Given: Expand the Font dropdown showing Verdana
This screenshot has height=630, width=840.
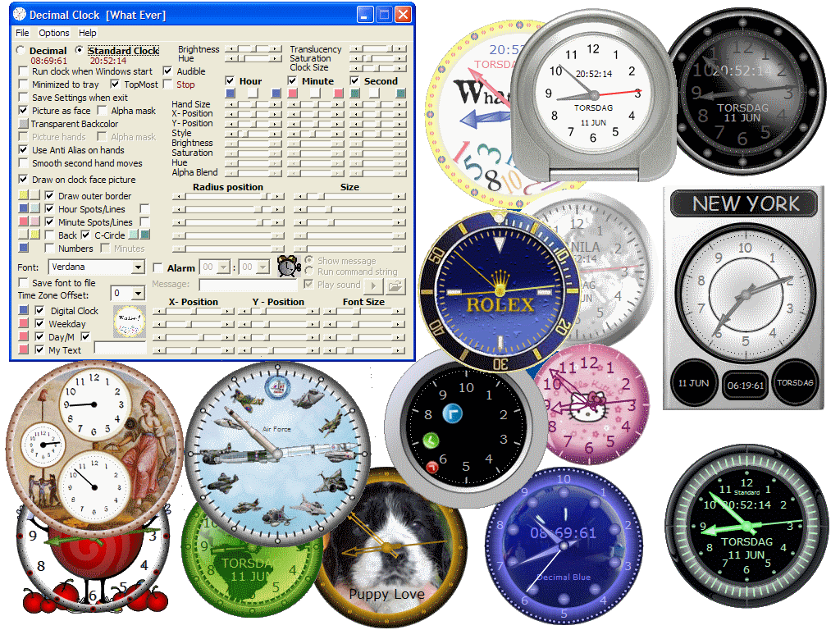Looking at the screenshot, I should (x=138, y=267).
